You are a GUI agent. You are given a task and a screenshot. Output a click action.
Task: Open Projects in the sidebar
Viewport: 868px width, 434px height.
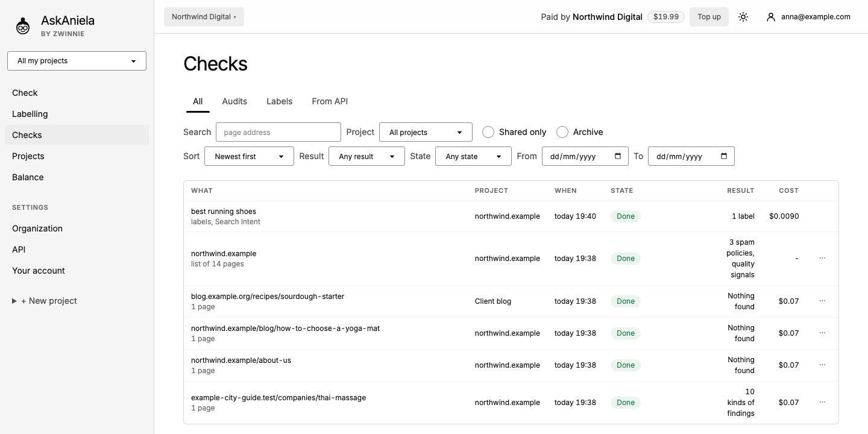tap(77, 156)
